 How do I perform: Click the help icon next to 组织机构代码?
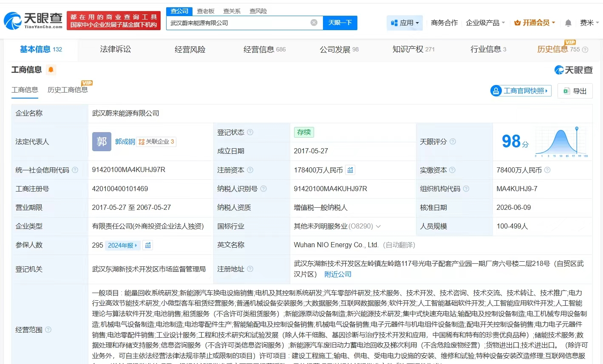(x=466, y=189)
